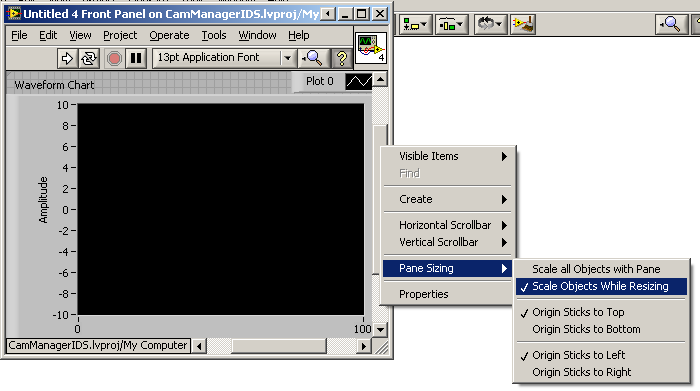Viewport: 700px width, 391px height.
Task: Click the horizontal scrollbar right arrow
Action: click(x=364, y=346)
